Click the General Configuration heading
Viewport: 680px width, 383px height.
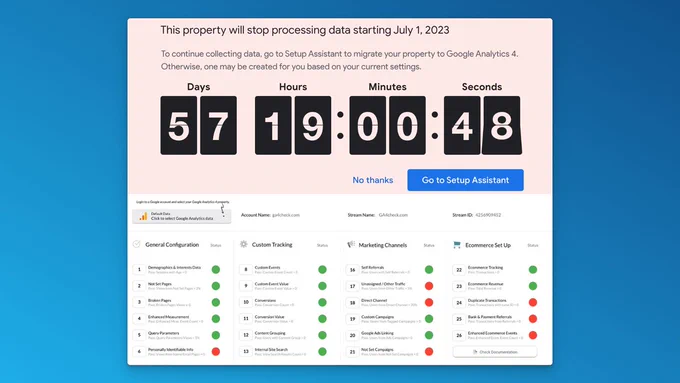click(172, 245)
